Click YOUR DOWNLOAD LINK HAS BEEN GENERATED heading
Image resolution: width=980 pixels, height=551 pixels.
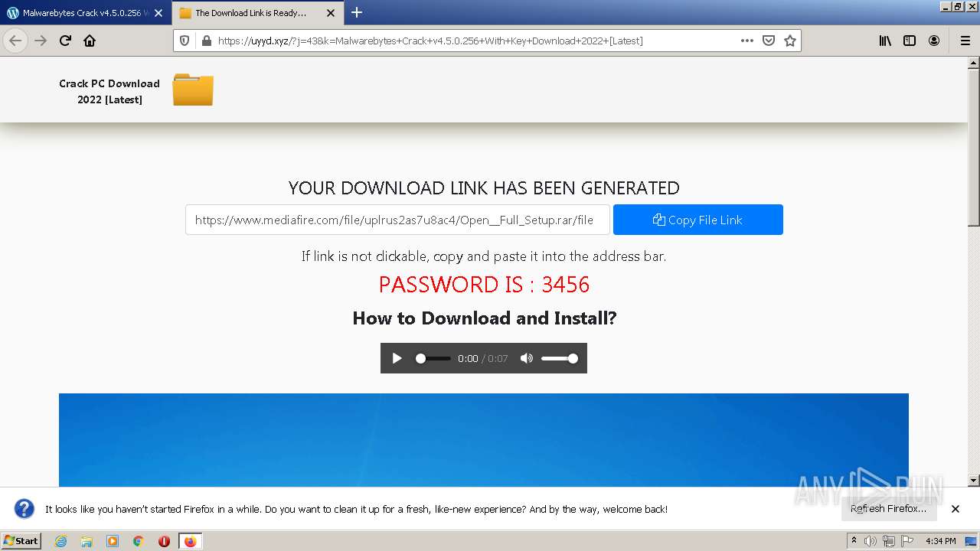484,188
